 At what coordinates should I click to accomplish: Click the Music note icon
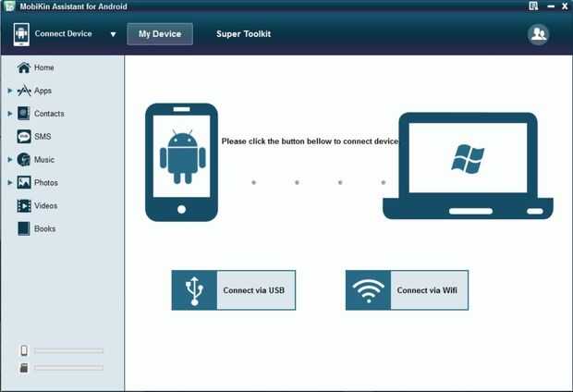24,159
